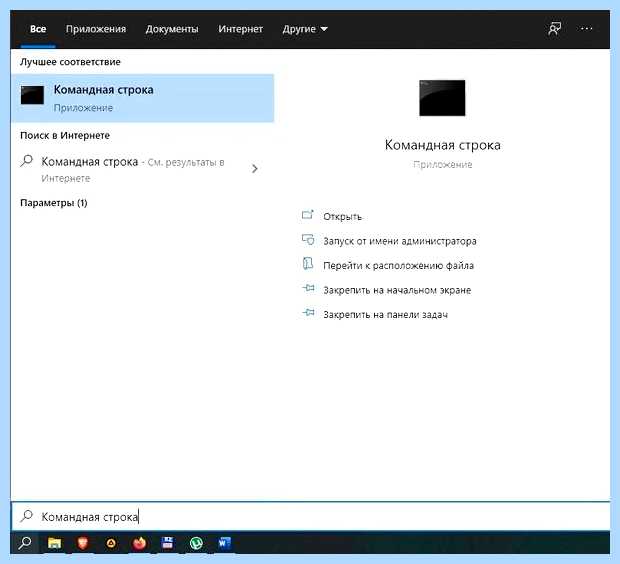Click the pin icon for Закрепить на панели задач
620x564 pixels.
[x=308, y=313]
